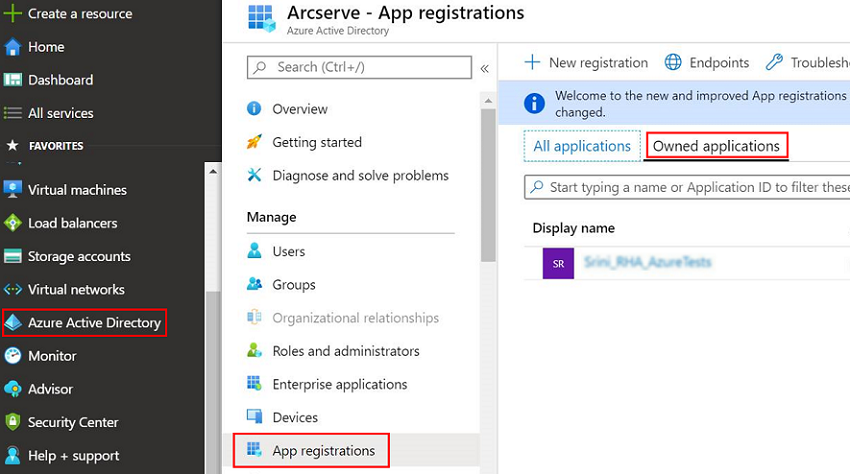This screenshot has width=850, height=474.
Task: Click the Users person icon
Action: 254,251
